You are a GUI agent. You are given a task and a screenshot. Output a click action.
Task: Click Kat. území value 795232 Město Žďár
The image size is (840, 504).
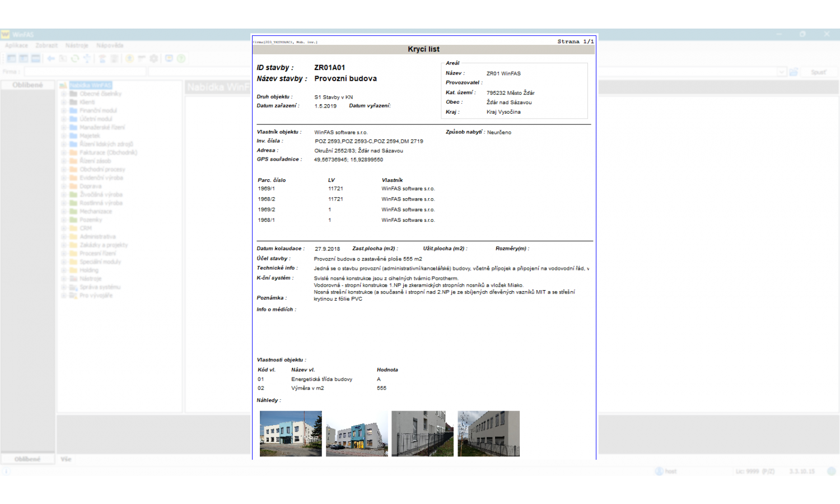tap(511, 93)
